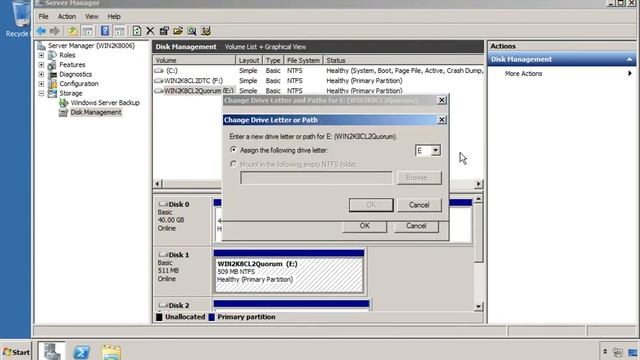Expand the Features tree node
Screen dimensions: 640x360
(41, 65)
